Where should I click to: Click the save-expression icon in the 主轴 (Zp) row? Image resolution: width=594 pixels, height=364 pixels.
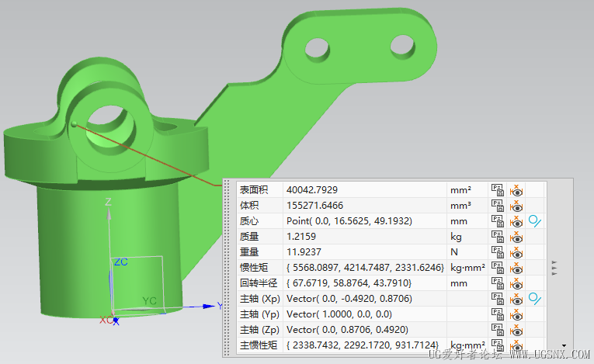(498, 330)
